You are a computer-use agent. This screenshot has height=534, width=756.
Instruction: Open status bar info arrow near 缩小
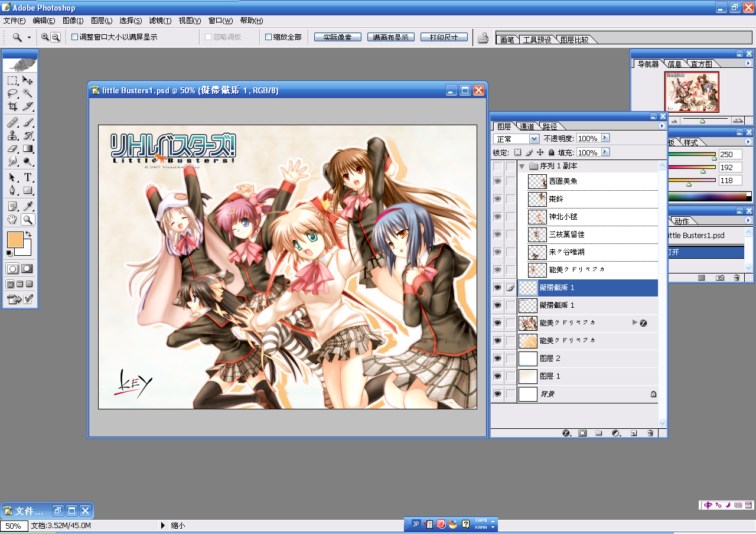tap(163, 525)
